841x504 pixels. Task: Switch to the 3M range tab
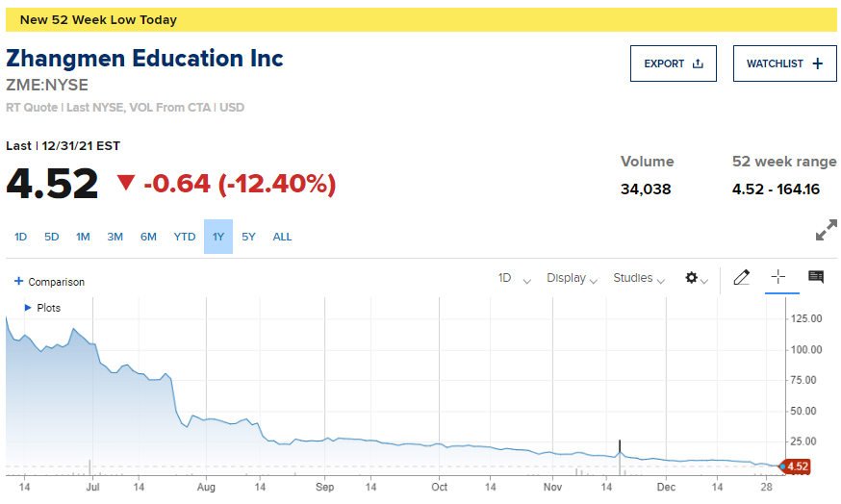click(115, 237)
